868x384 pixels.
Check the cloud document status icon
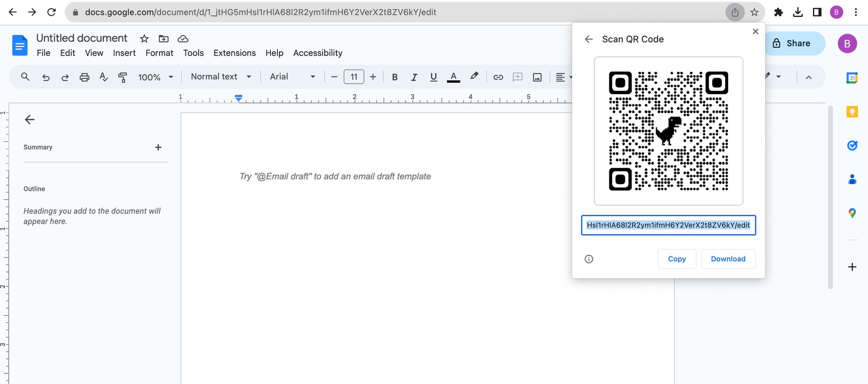pyautogui.click(x=183, y=39)
